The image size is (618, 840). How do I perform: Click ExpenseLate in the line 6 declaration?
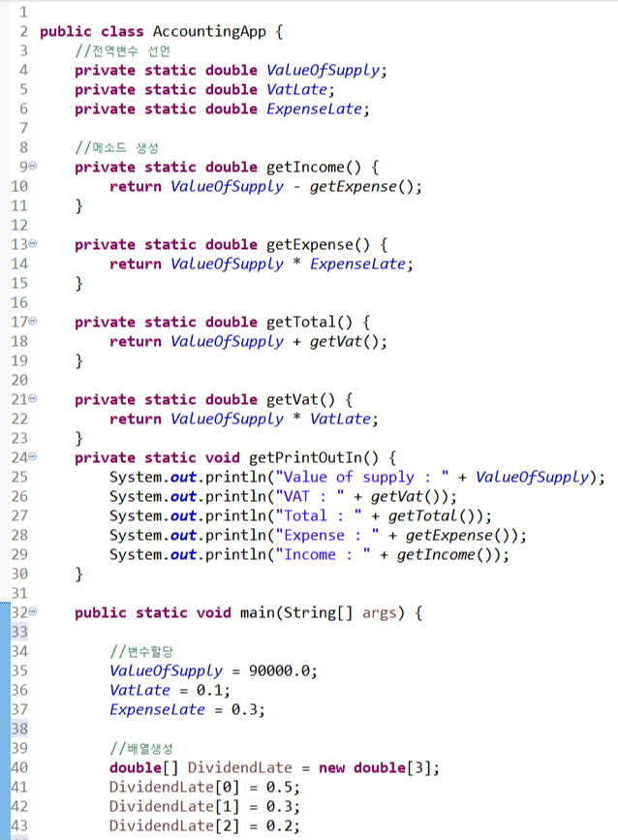(x=315, y=109)
